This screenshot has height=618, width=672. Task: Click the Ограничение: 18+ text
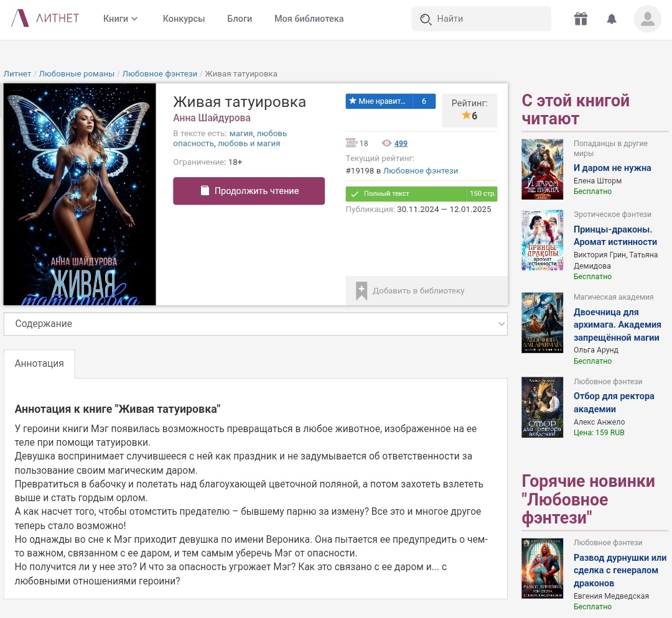coord(207,162)
